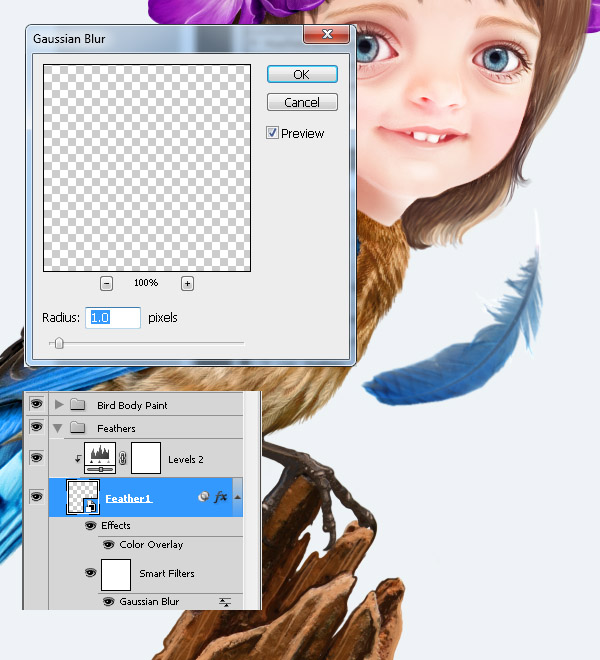Image resolution: width=600 pixels, height=660 pixels.
Task: Confirm Gaussian Blur with OK
Action: coord(302,75)
